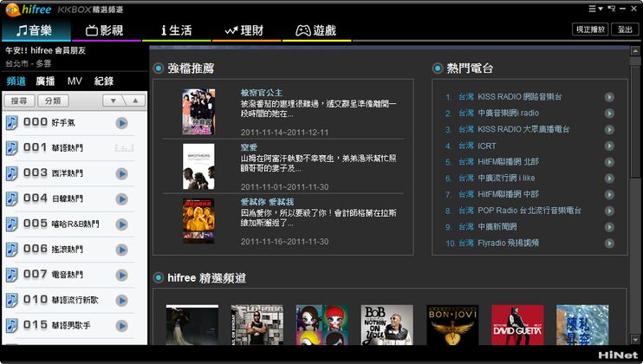Select 廣播 sub-tab
The width and height of the screenshot is (643, 364).
click(45, 81)
